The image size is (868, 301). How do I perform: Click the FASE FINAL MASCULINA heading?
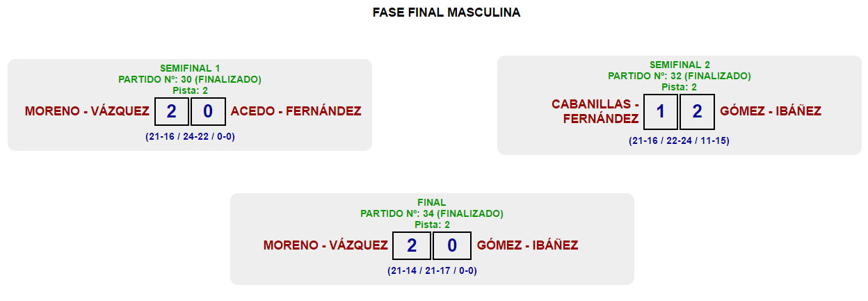(446, 13)
